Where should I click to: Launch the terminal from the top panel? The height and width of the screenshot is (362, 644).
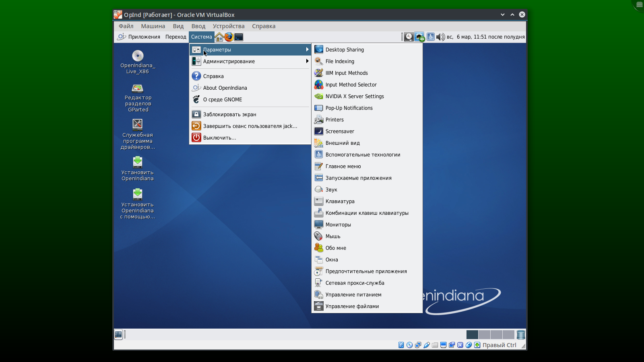[x=239, y=37]
